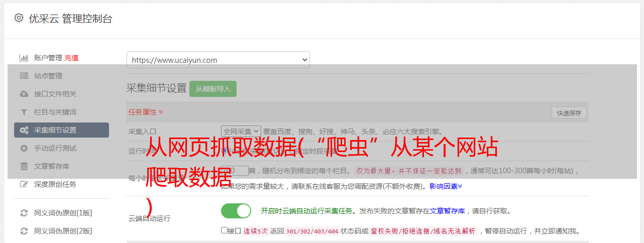Image resolution: width=644 pixels, height=243 pixels.
Task: Click the 开启时云端自动运行采集任务 green text
Action: pyautogui.click(x=306, y=211)
